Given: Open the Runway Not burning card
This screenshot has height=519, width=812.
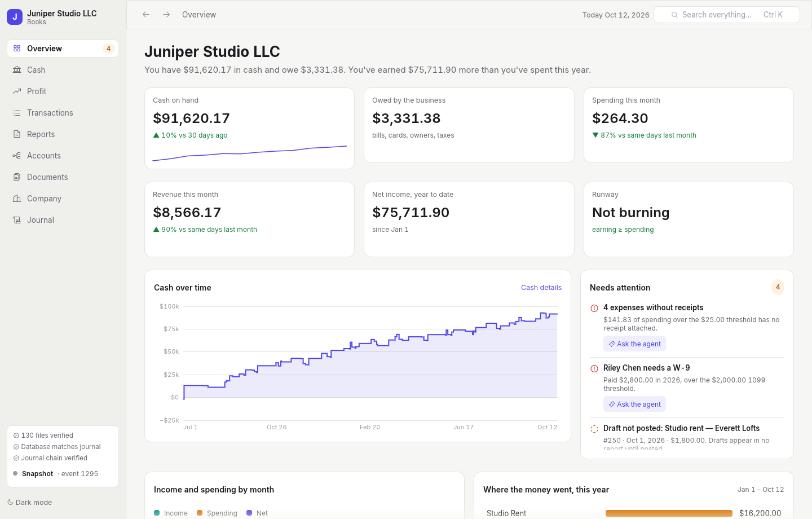Looking at the screenshot, I should (x=689, y=219).
